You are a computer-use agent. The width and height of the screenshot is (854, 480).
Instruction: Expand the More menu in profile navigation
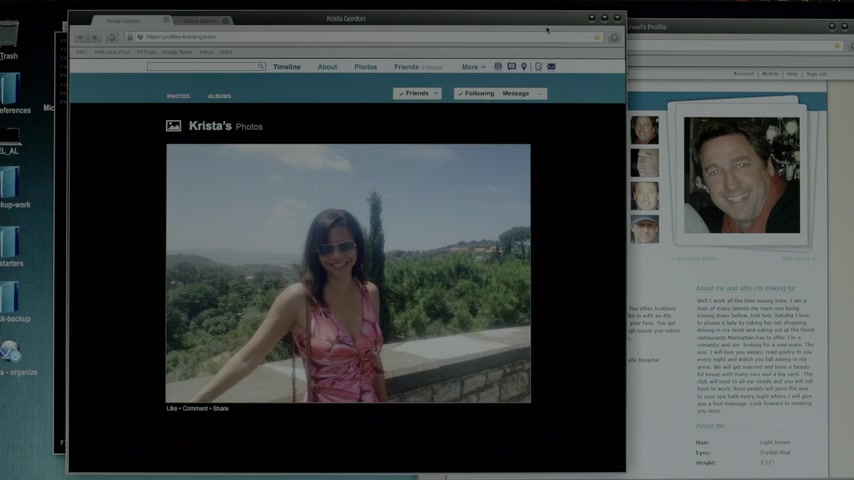[x=472, y=67]
